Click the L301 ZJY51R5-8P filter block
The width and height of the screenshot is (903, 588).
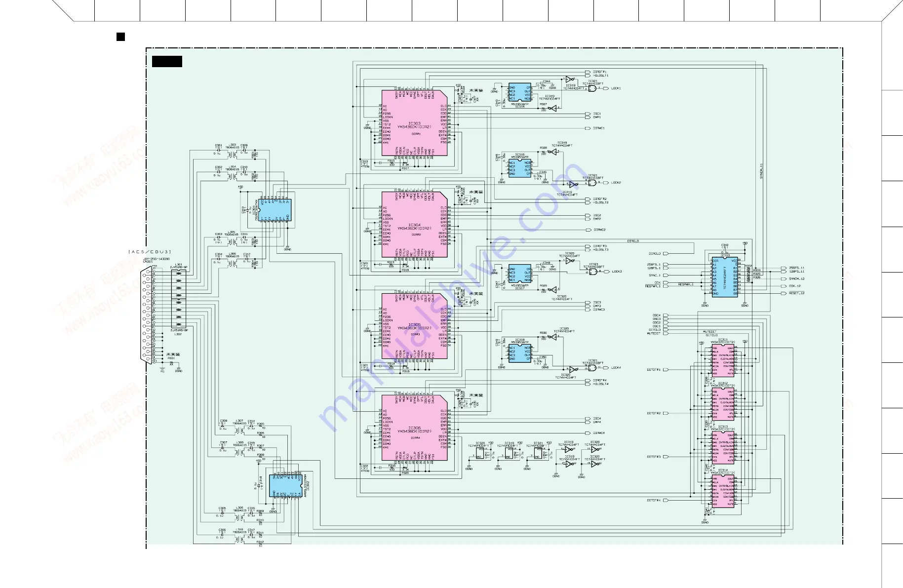[x=179, y=284]
